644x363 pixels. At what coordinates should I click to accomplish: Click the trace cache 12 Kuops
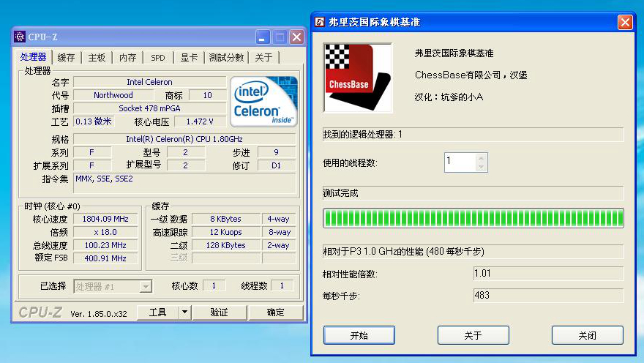[x=226, y=232]
